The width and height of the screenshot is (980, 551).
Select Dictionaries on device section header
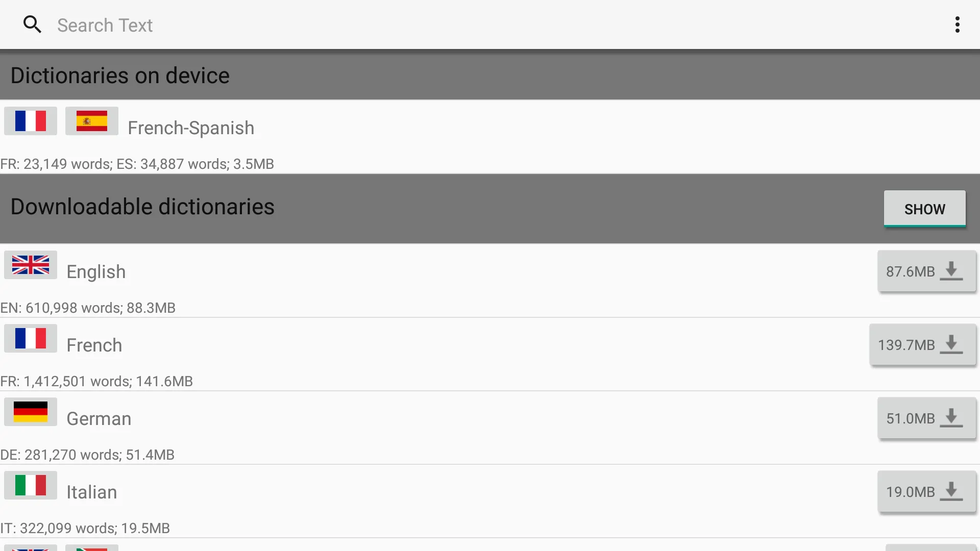pos(490,74)
